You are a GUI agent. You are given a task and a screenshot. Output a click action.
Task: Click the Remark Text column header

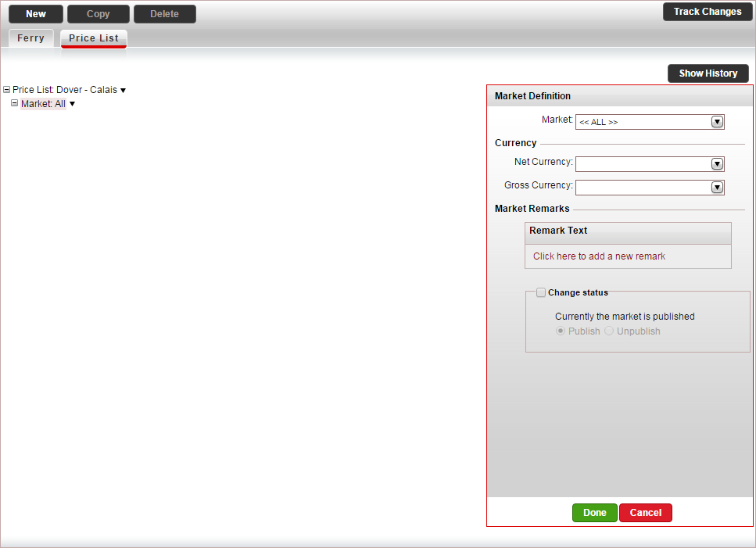pyautogui.click(x=628, y=233)
